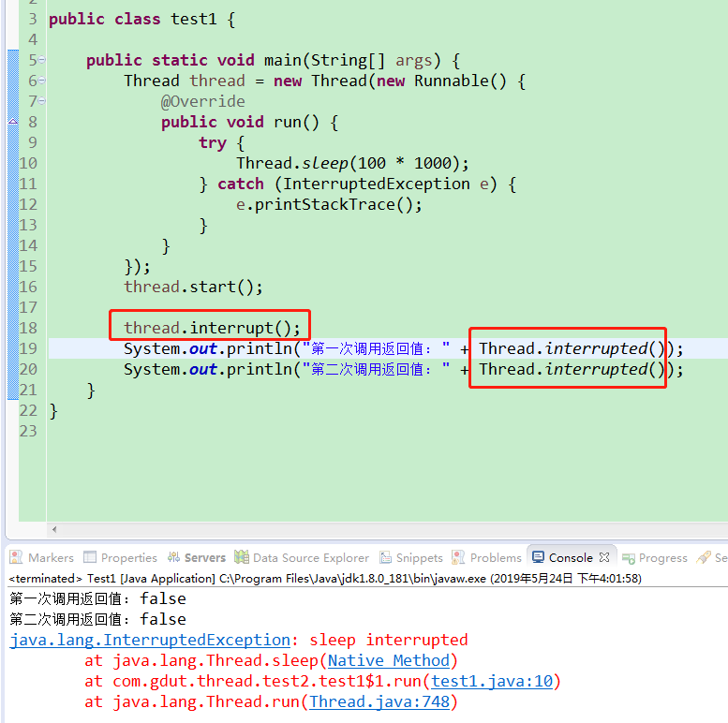Click the Snippets tab icon
This screenshot has width=728, height=723.
[x=385, y=557]
